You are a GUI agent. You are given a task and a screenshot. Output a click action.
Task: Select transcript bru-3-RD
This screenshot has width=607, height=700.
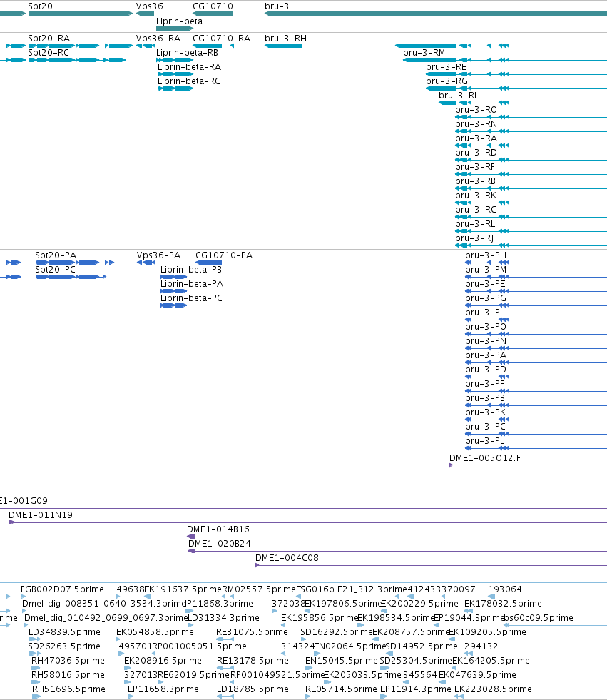pyautogui.click(x=476, y=153)
